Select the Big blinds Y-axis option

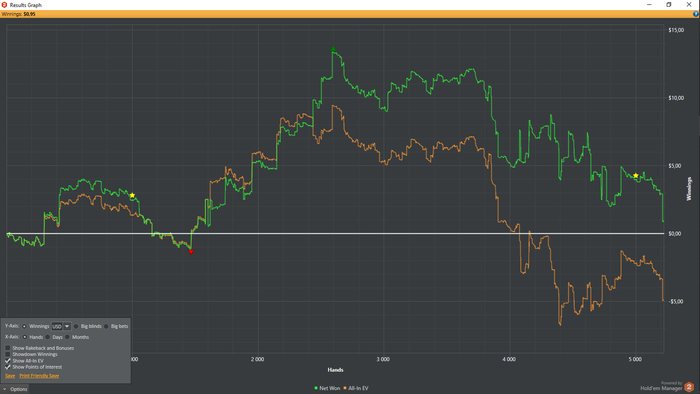pyautogui.click(x=76, y=326)
